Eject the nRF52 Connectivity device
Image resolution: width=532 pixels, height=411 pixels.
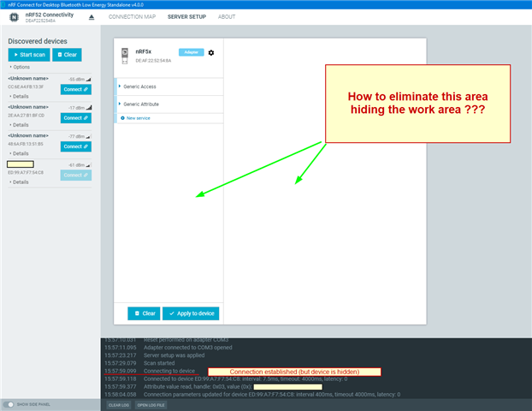[x=92, y=17]
